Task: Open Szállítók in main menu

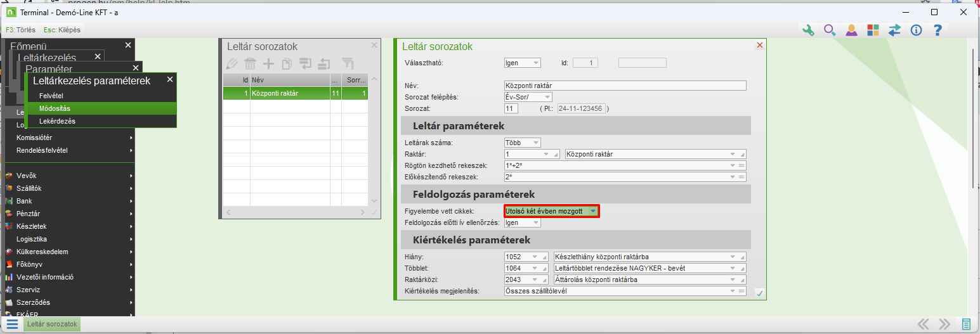Action: (70, 188)
